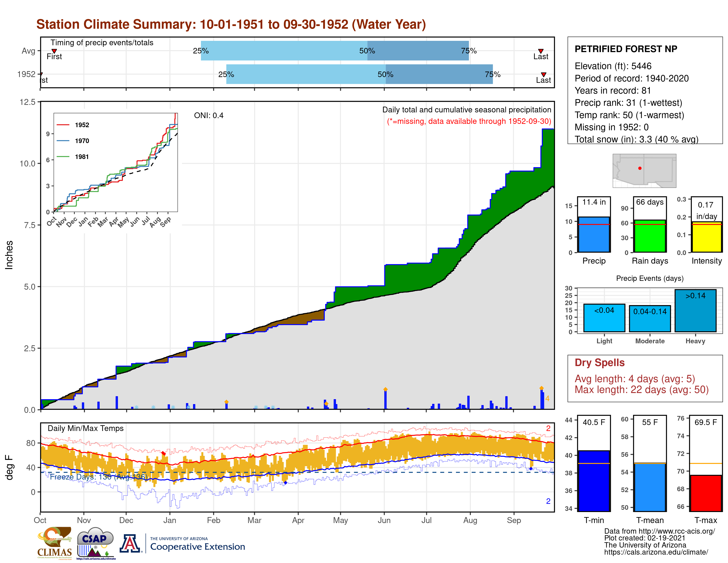Click the 'Timing of precip events/totals' label

click(x=102, y=43)
